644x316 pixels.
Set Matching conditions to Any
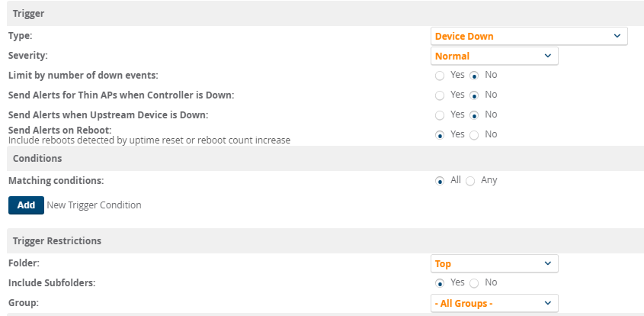click(x=469, y=181)
